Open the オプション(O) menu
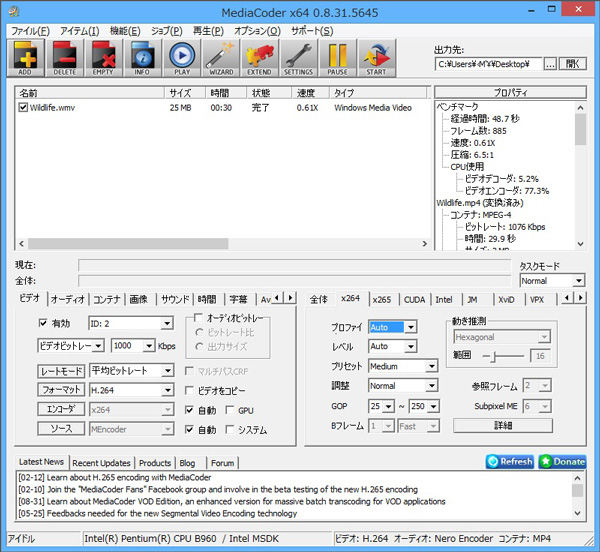The image size is (600, 552). pyautogui.click(x=257, y=31)
